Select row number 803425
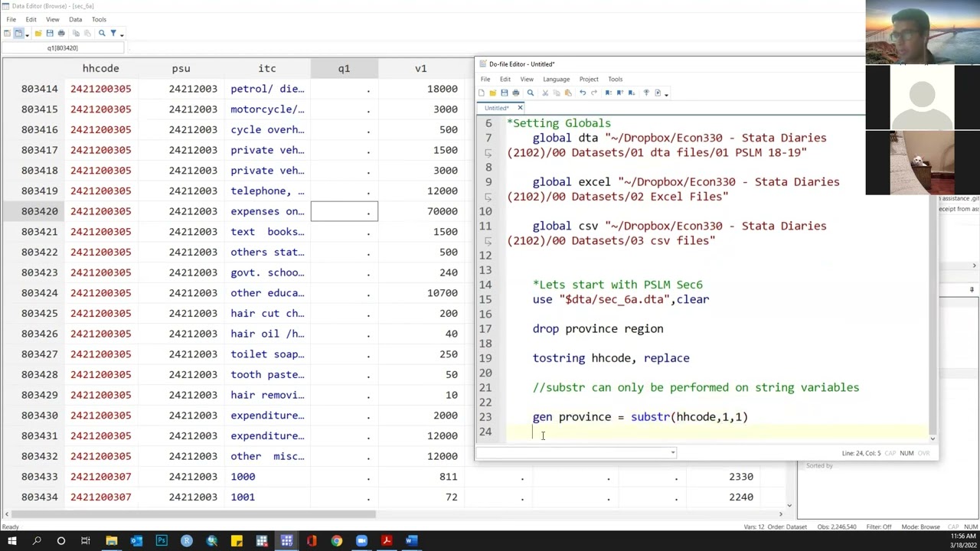The image size is (980, 551). tap(40, 313)
